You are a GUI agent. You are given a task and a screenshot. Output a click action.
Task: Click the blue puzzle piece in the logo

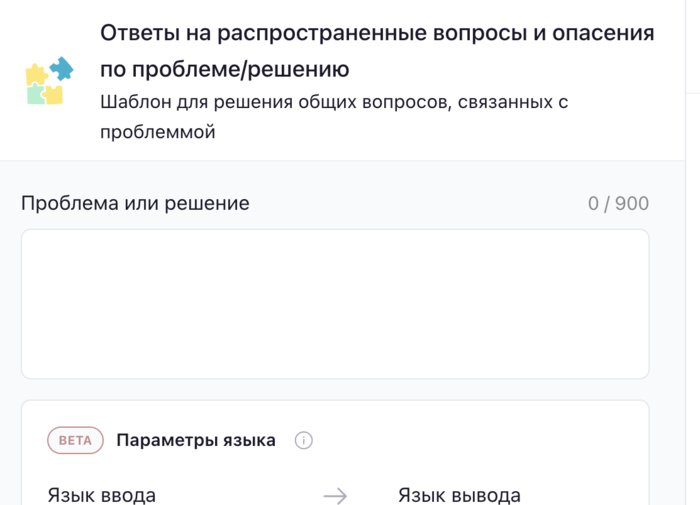[62, 69]
